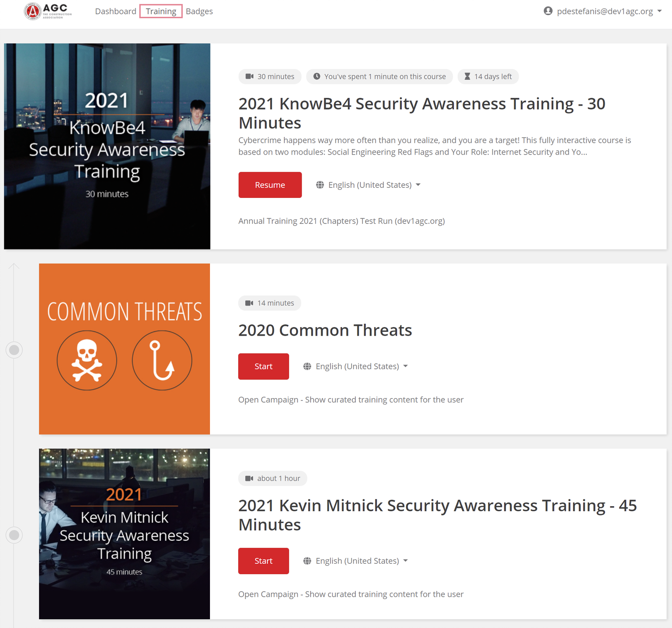Image resolution: width=672 pixels, height=628 pixels.
Task: Click the clock icon for time spent
Action: pyautogui.click(x=317, y=76)
